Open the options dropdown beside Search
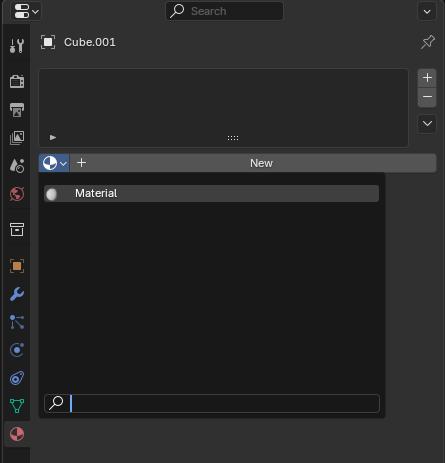445x463 pixels. (x=427, y=12)
